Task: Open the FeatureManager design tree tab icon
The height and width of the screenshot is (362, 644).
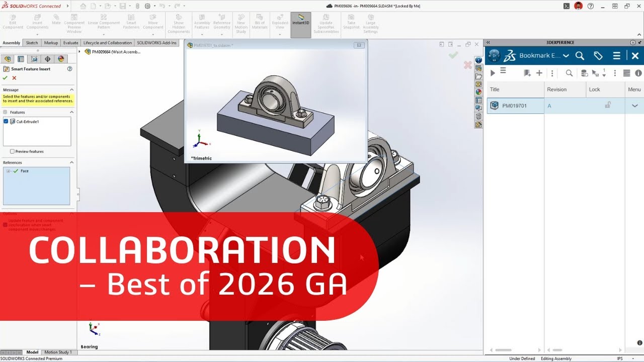Action: click(8, 59)
